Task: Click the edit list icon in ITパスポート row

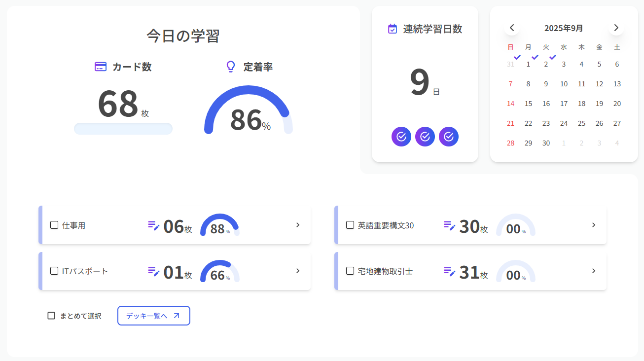Action: (x=154, y=271)
